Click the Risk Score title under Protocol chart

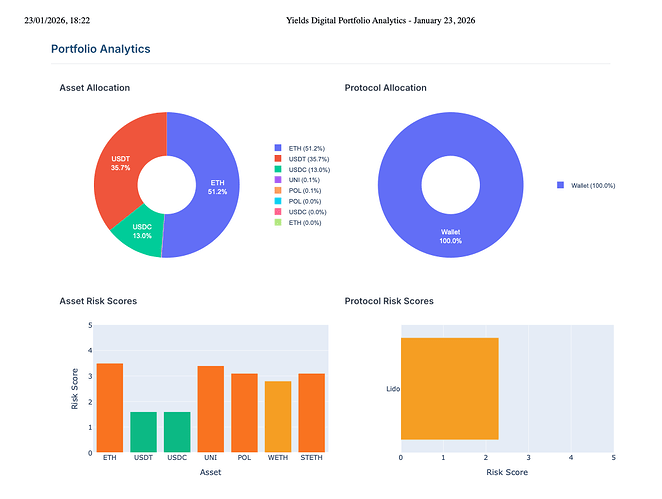click(x=507, y=472)
